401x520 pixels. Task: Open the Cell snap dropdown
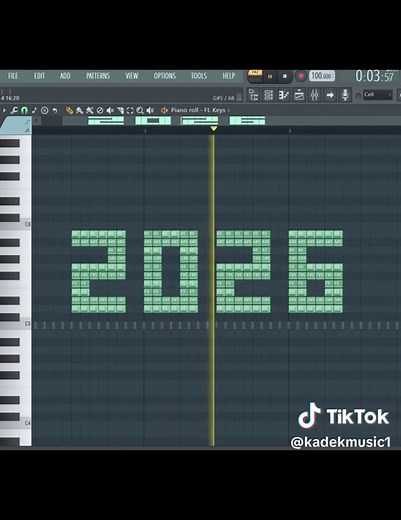coord(377,95)
